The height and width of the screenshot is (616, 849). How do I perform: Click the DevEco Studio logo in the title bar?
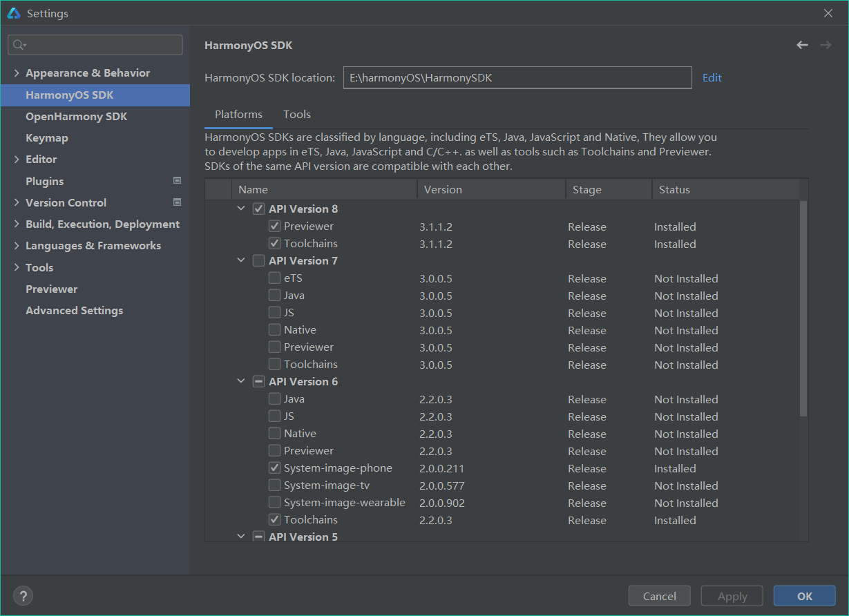click(14, 13)
